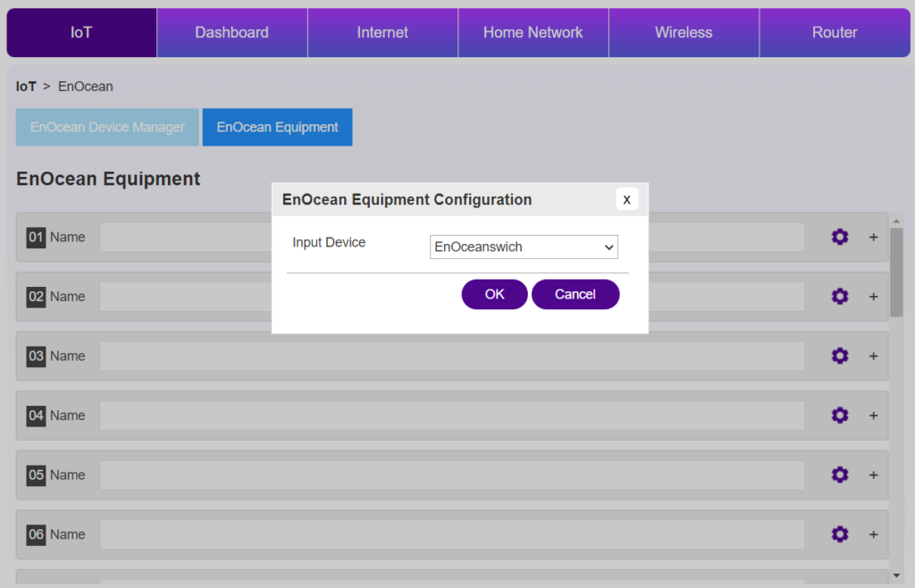
Task: Expand row 01 with plus icon
Action: coord(873,237)
